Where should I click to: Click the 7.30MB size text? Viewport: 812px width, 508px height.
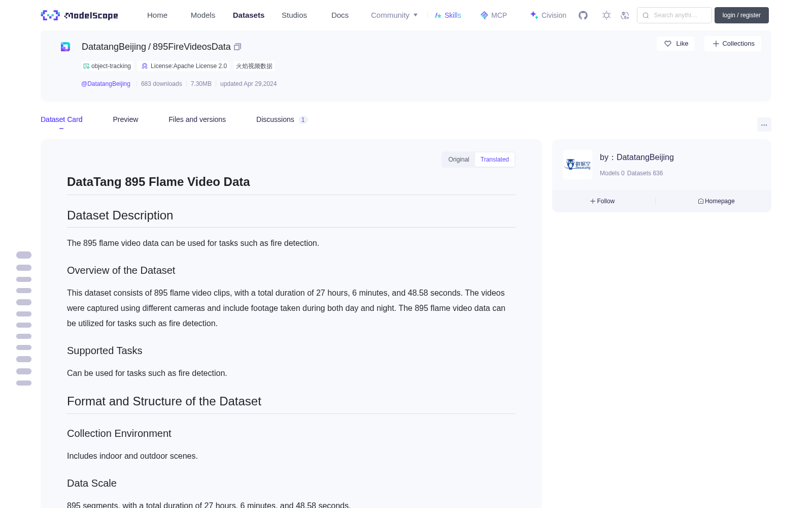click(x=201, y=84)
